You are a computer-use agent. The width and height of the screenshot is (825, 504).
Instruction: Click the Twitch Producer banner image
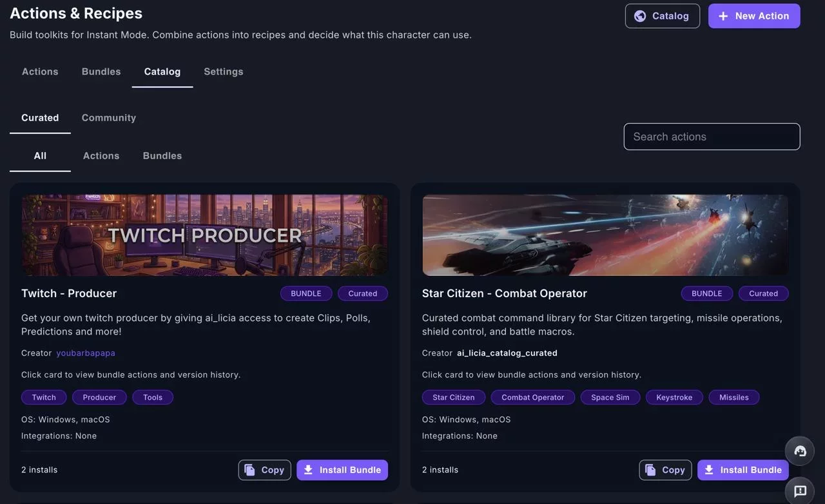204,235
